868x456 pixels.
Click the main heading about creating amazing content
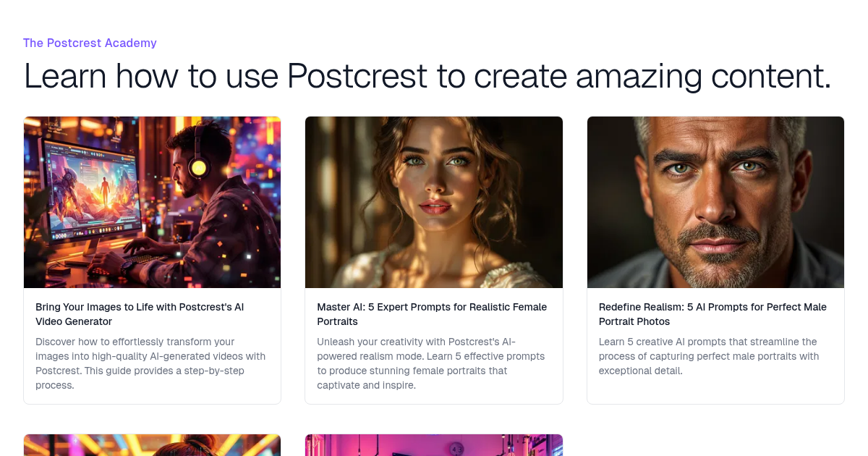(x=427, y=76)
